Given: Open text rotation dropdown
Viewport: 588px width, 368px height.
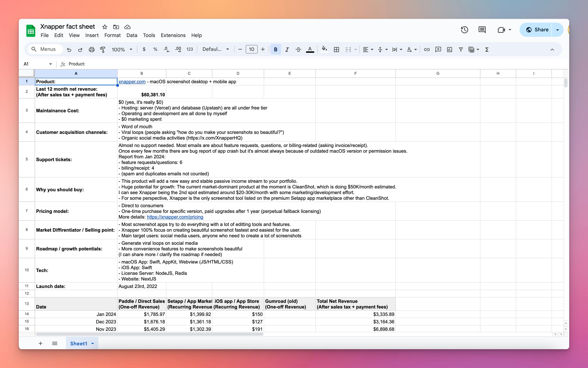Looking at the screenshot, I should tap(412, 49).
